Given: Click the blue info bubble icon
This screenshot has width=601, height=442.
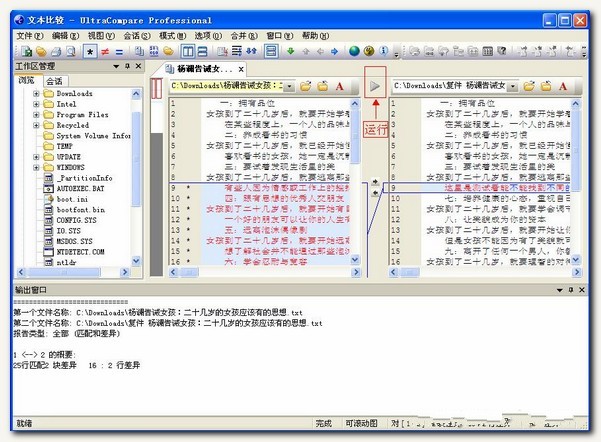Looking at the screenshot, I should point(383,51).
